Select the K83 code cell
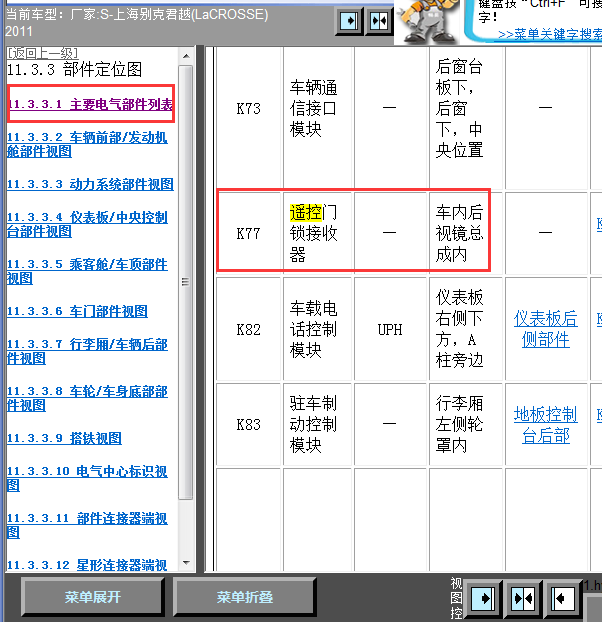The image size is (602, 622). click(249, 425)
